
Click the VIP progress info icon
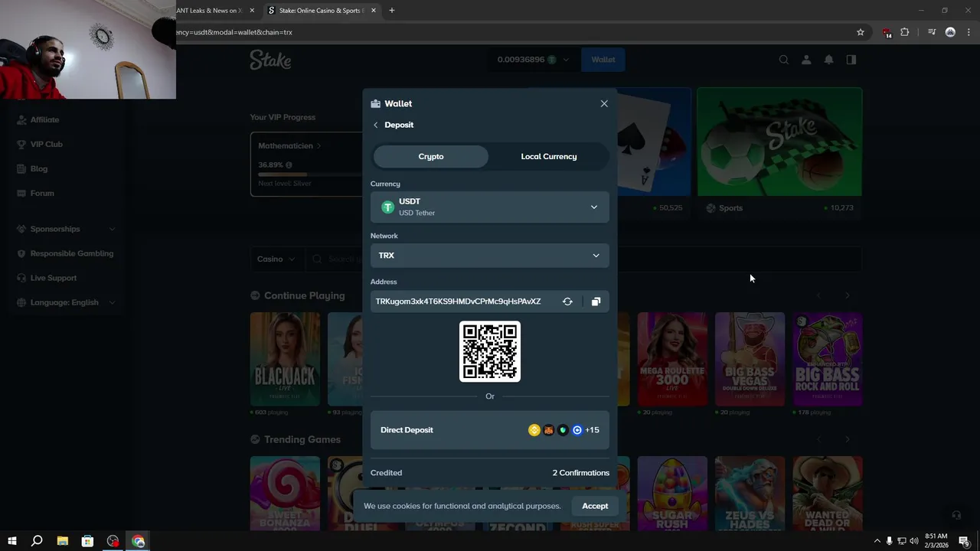(289, 165)
